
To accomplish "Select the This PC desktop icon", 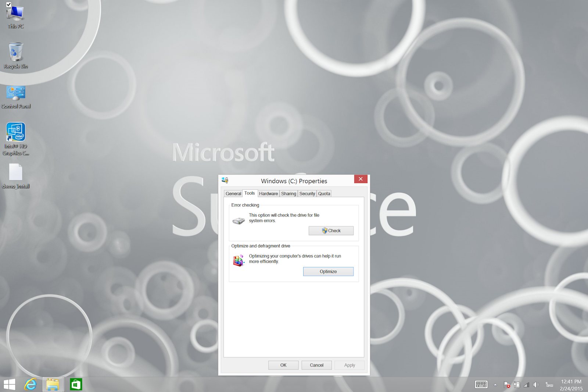I will point(15,17).
